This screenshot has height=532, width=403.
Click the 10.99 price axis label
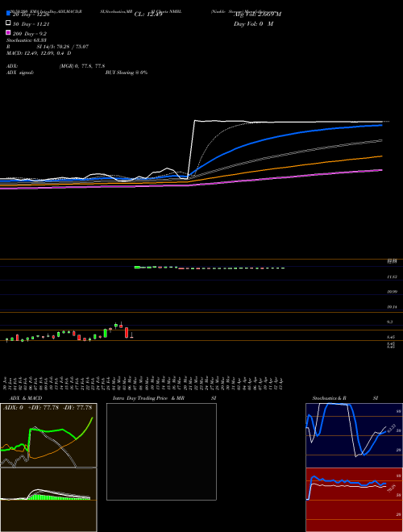point(393,292)
